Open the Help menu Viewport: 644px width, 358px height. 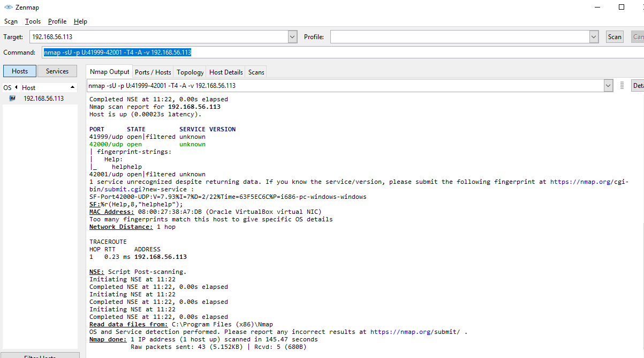point(80,21)
